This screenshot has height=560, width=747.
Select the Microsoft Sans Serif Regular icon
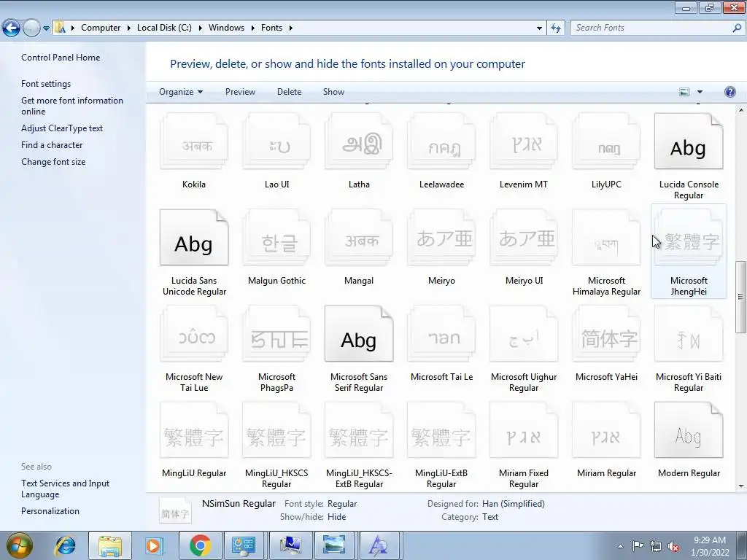359,334
